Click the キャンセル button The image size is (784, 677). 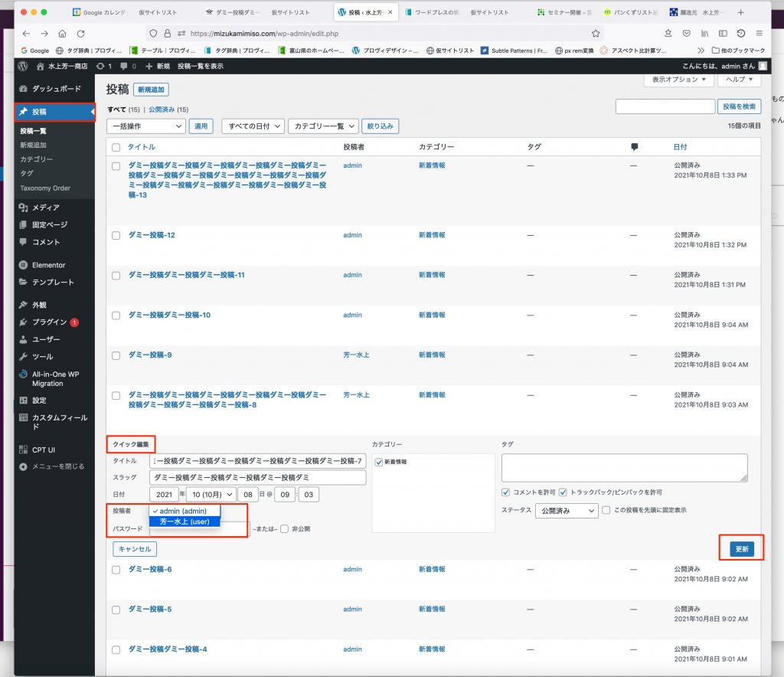pyautogui.click(x=135, y=548)
